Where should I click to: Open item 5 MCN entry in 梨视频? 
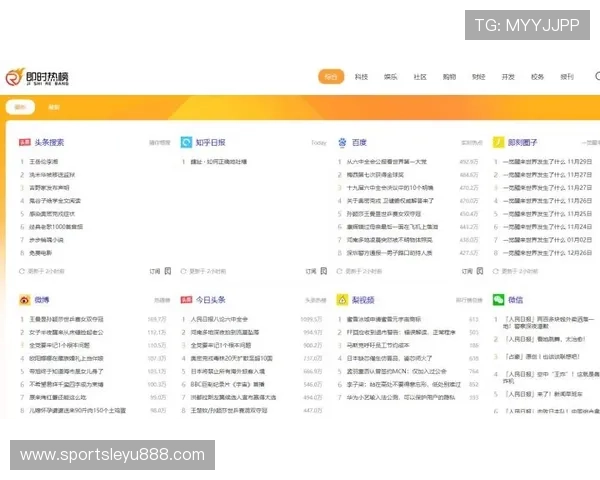click(x=396, y=371)
